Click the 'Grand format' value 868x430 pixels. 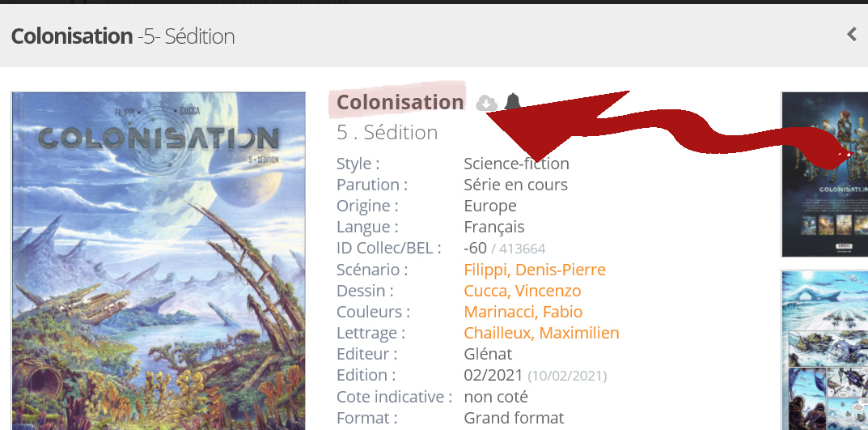pyautogui.click(x=514, y=418)
